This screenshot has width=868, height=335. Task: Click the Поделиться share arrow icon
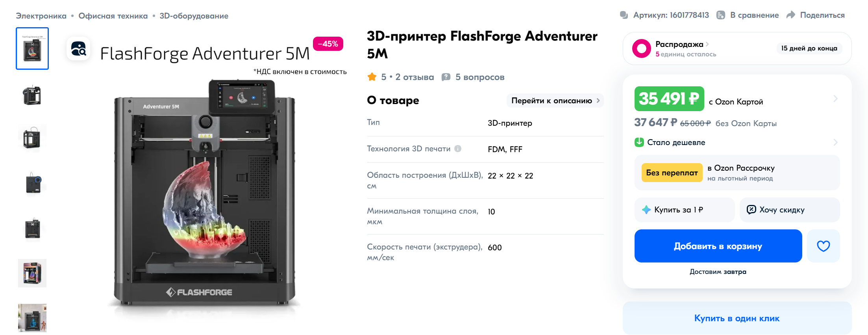point(791,15)
